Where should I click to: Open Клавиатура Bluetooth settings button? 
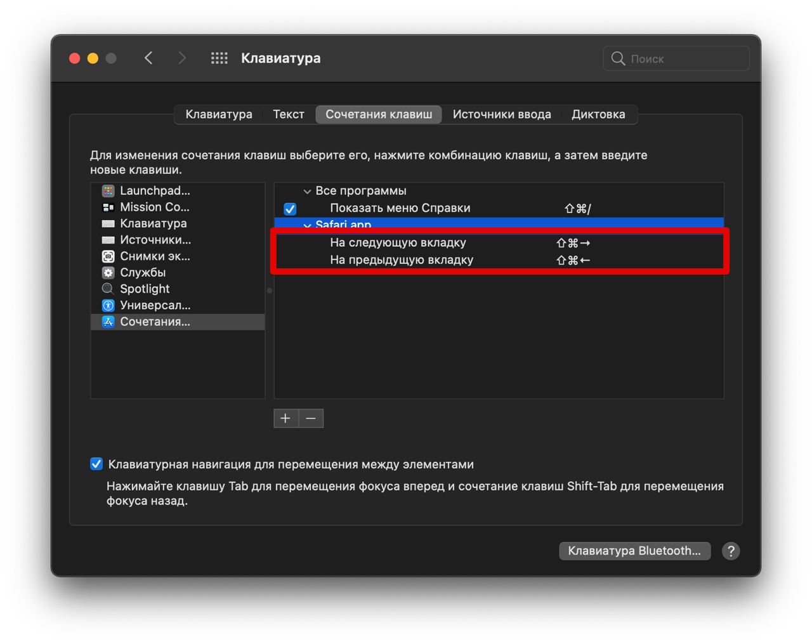(x=634, y=551)
